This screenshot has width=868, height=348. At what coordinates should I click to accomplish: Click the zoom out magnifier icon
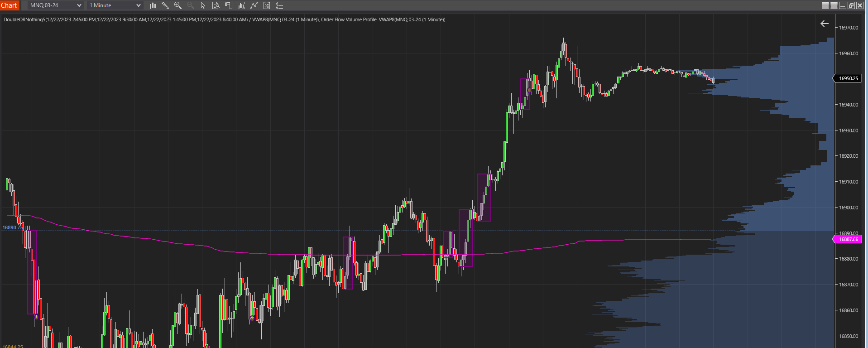pos(191,5)
